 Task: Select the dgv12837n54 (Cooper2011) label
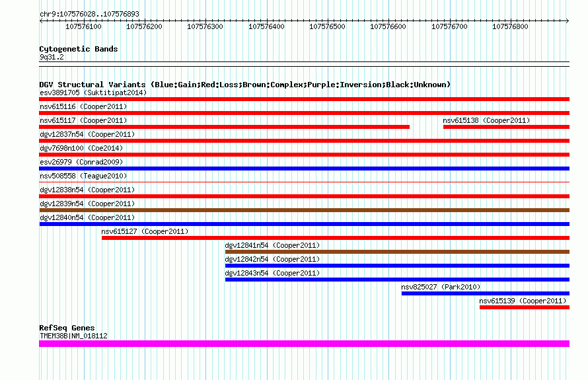pyautogui.click(x=87, y=134)
